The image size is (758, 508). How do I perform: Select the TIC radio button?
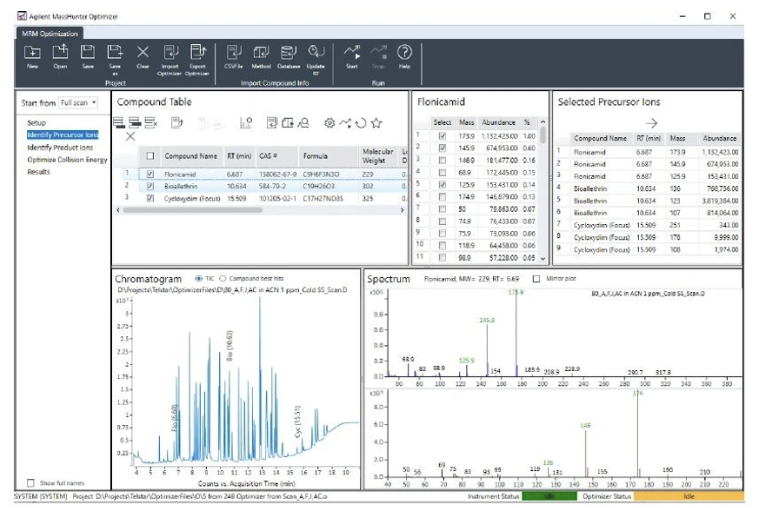(199, 278)
